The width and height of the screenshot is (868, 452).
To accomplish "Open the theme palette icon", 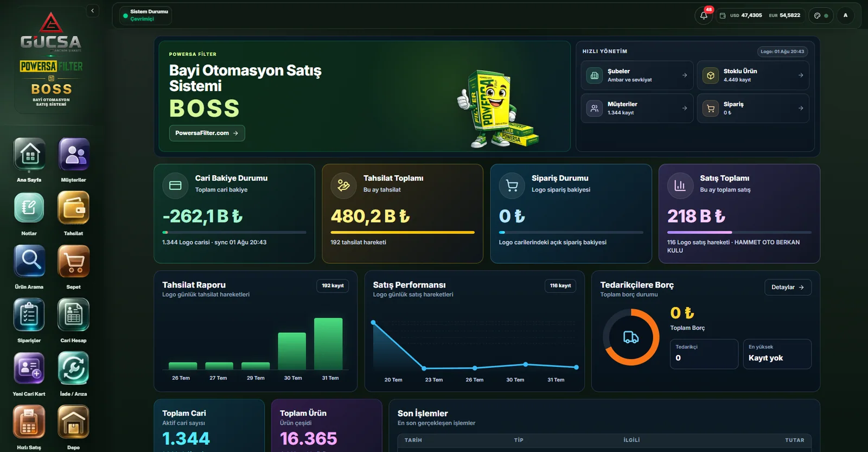I will tap(818, 16).
